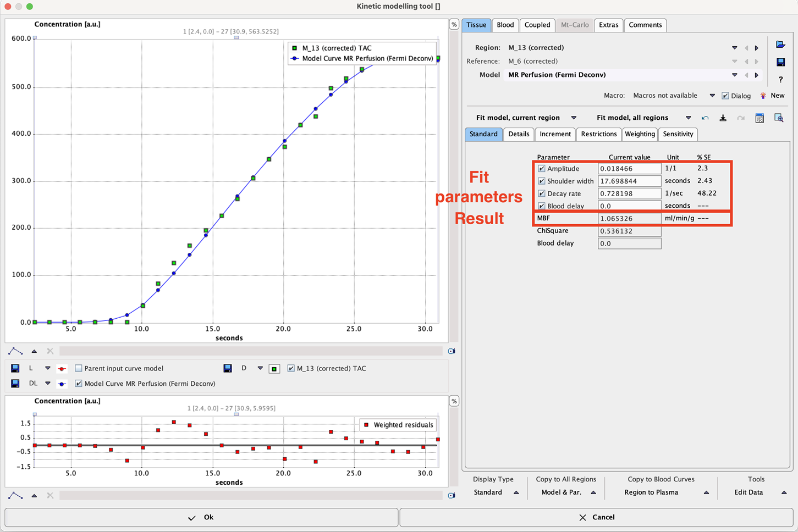Click Fit model, current region
The width and height of the screenshot is (798, 532).
518,118
